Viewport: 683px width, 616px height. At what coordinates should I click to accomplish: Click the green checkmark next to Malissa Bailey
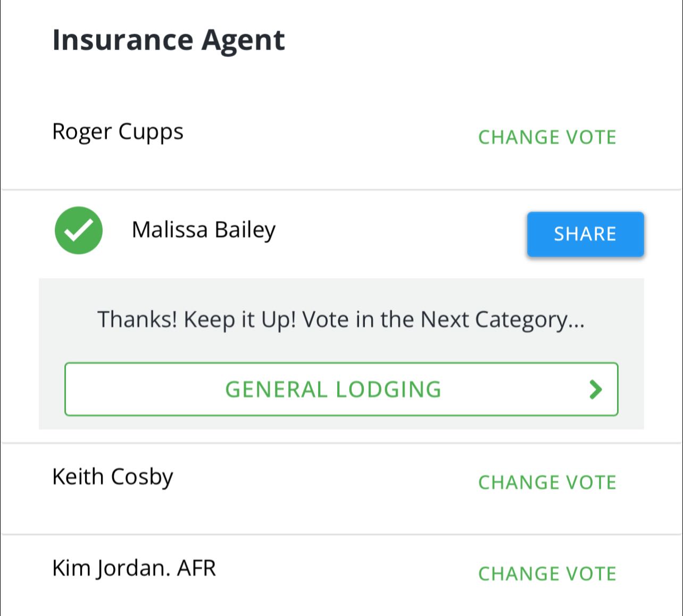click(x=78, y=230)
